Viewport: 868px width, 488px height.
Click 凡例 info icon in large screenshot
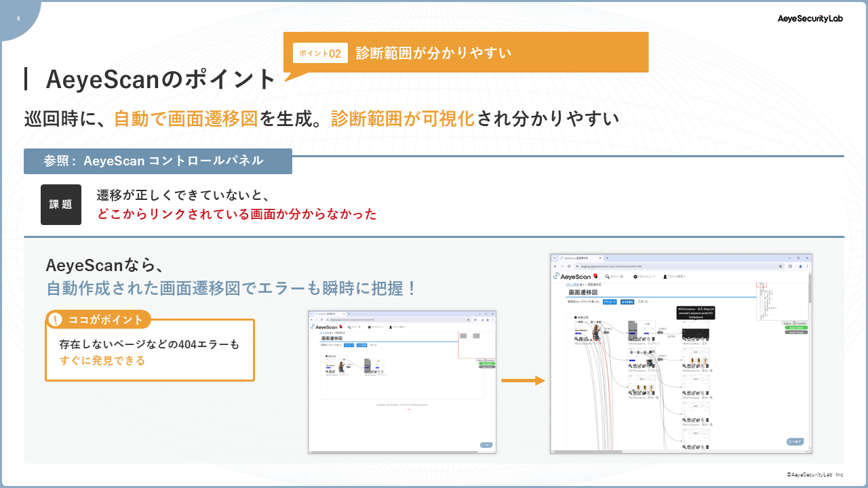tap(646, 302)
